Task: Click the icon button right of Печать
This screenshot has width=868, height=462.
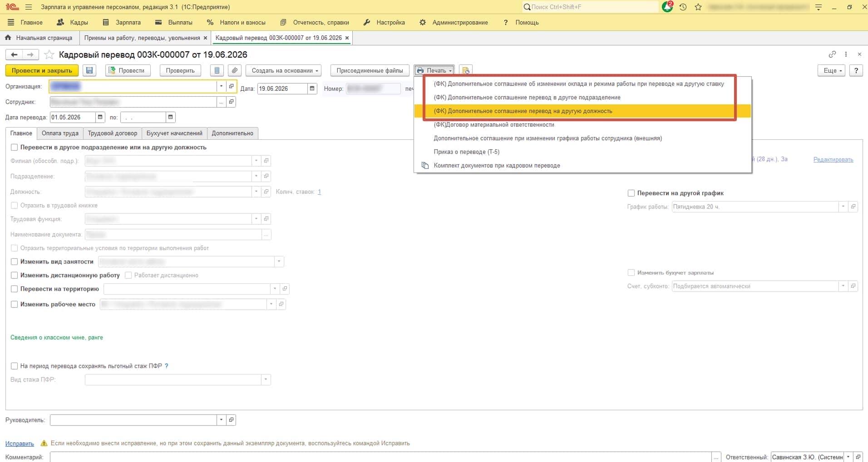Action: click(x=465, y=70)
